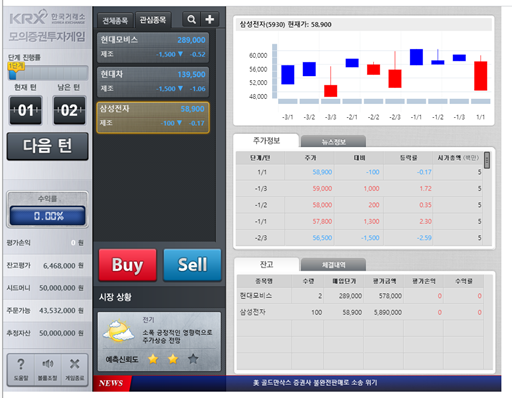Click the 매입단가 column header
This screenshot has height=402, width=512.
[x=344, y=281]
